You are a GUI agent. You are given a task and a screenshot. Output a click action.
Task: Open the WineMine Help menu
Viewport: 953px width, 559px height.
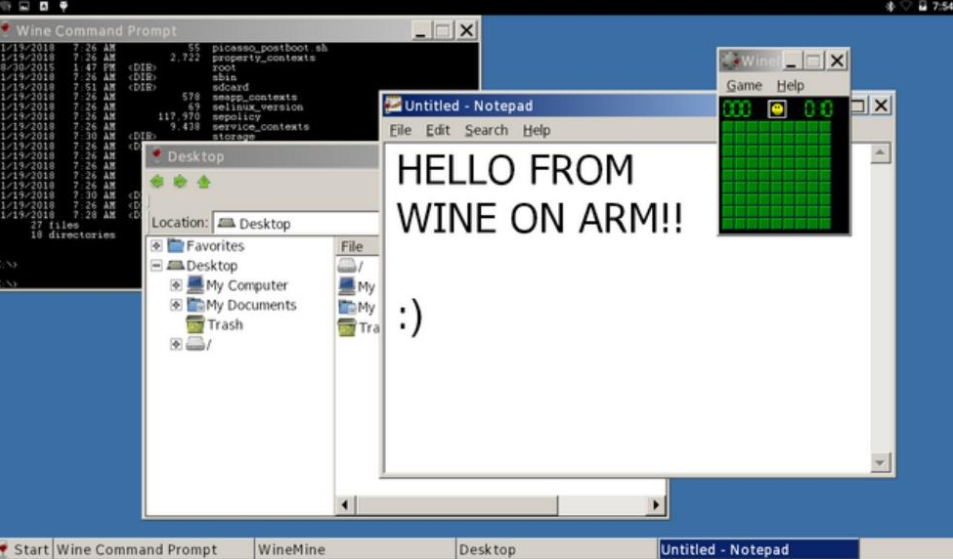click(790, 86)
